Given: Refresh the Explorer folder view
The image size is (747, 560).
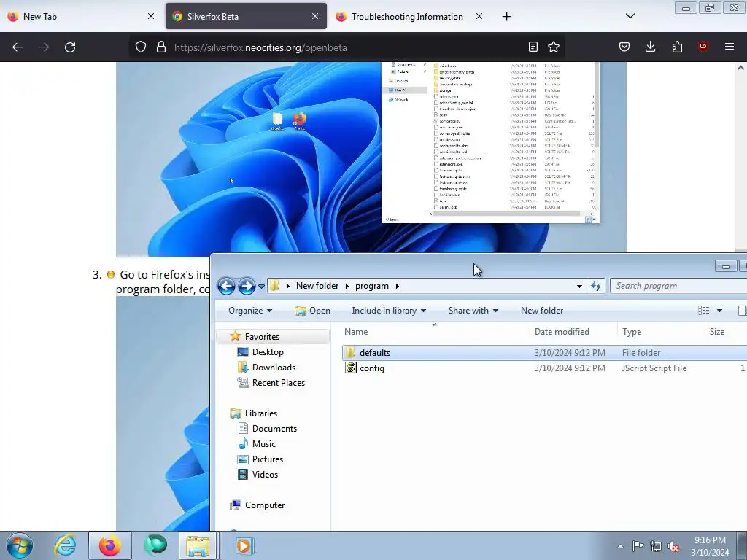Looking at the screenshot, I should coord(596,286).
